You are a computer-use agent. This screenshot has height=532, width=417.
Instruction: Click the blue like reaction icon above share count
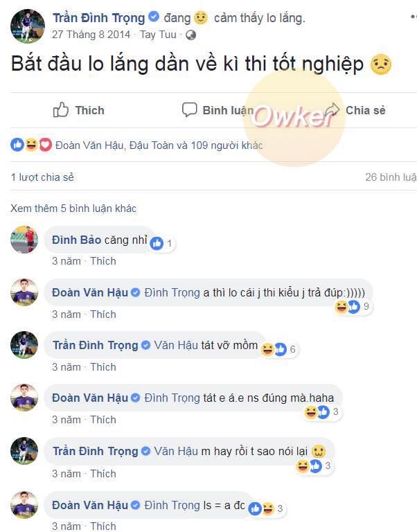pyautogui.click(x=17, y=145)
